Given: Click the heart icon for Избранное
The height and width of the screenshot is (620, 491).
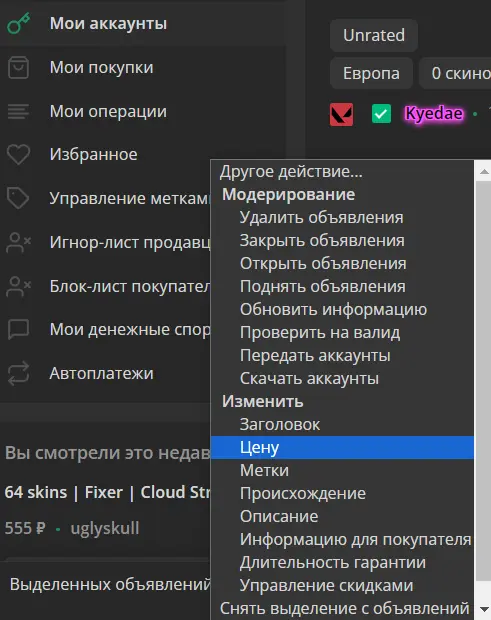Looking at the screenshot, I should click(x=18, y=155).
